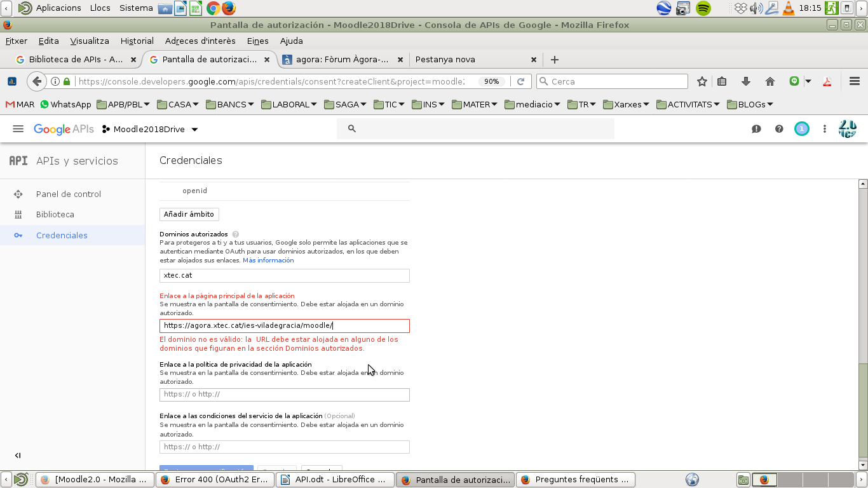Open Google APIs hamburger navigation menu
The width and height of the screenshot is (868, 488).
(18, 129)
